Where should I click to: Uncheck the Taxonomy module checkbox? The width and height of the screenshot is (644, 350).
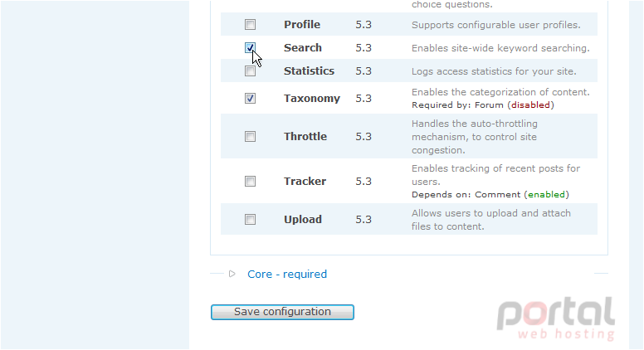click(250, 99)
